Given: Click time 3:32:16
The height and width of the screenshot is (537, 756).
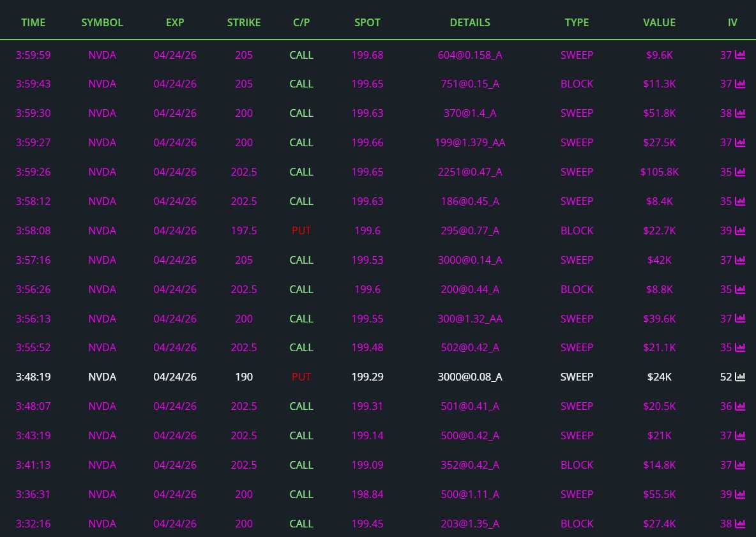Looking at the screenshot, I should pos(33,524).
